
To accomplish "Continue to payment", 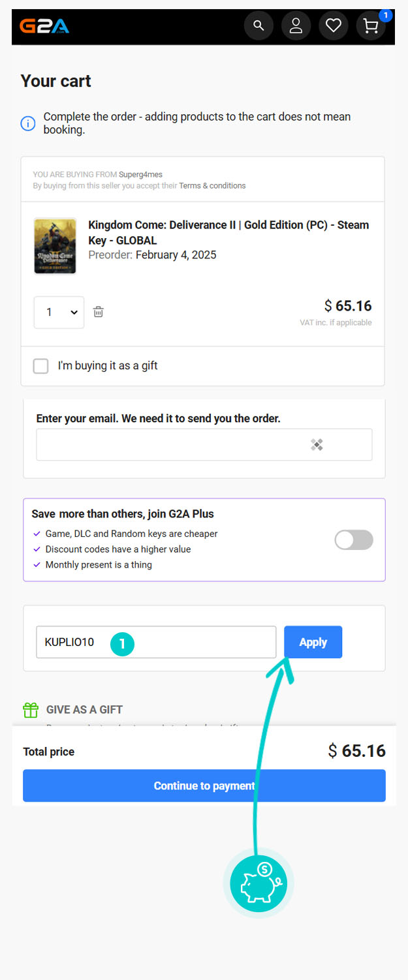I will [x=204, y=786].
